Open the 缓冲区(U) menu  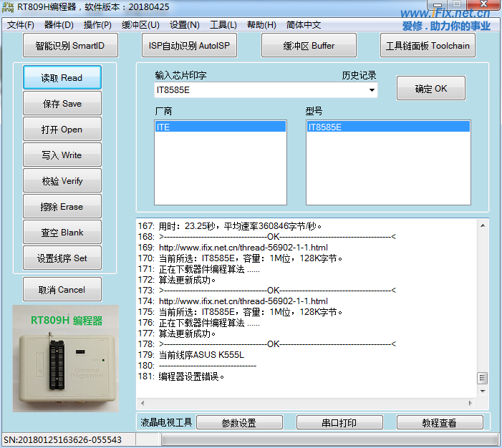(x=140, y=25)
